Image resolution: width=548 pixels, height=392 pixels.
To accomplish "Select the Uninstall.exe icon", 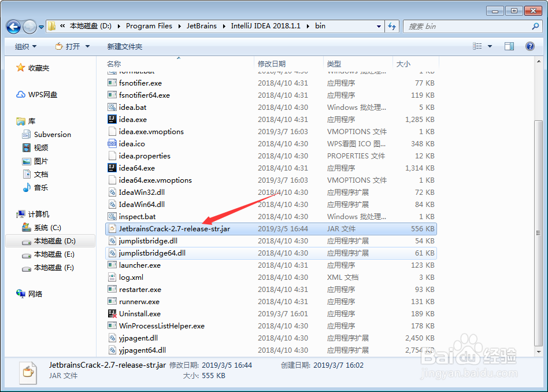I will click(112, 314).
